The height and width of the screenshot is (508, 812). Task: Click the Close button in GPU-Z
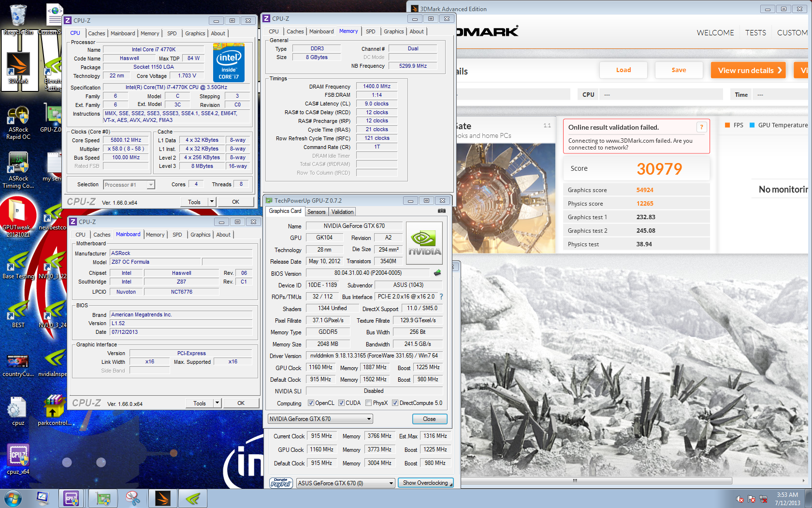(x=429, y=419)
